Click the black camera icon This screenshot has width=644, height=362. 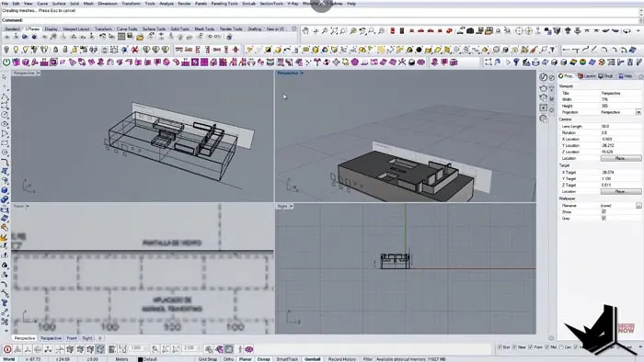pyautogui.click(x=470, y=30)
